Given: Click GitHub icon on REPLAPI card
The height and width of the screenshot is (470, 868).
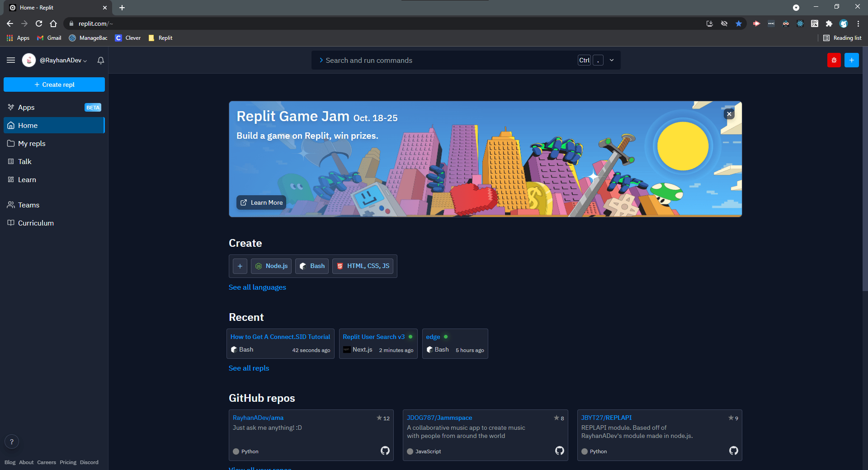Looking at the screenshot, I should tap(734, 451).
